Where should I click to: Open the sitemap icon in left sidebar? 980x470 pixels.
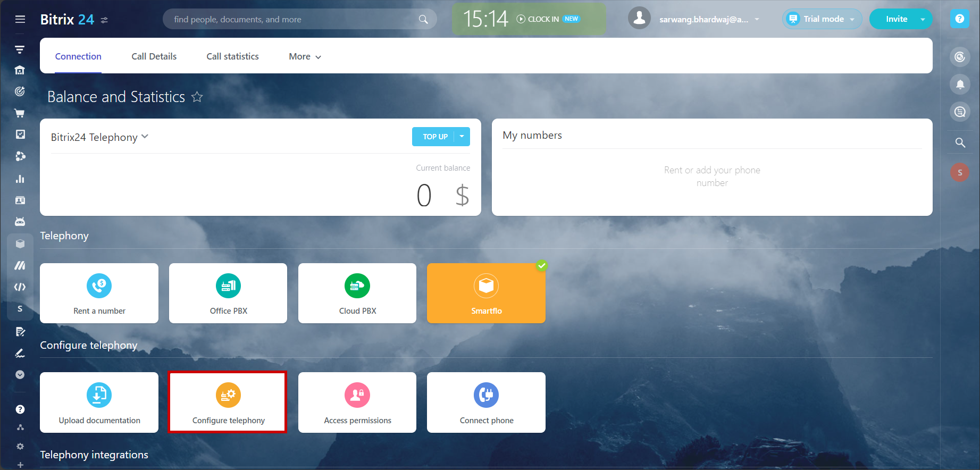click(x=20, y=427)
